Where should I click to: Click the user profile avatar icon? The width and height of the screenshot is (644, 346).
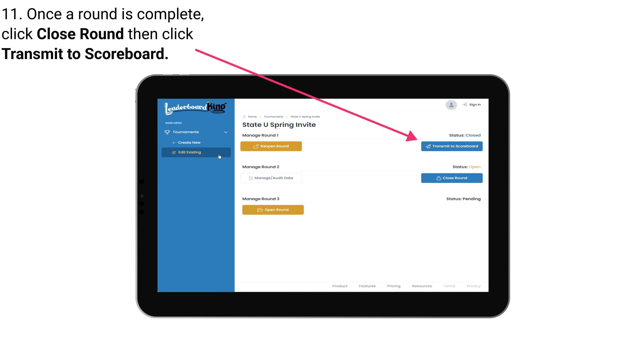451,105
